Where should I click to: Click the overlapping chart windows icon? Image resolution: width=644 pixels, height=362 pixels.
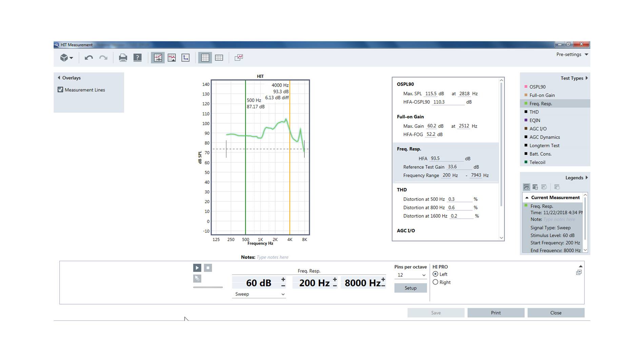click(x=239, y=58)
